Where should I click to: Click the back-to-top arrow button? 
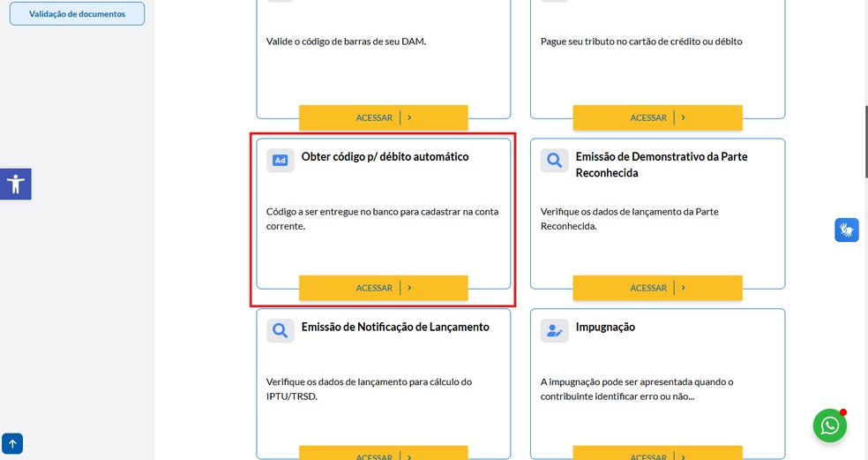pyautogui.click(x=12, y=443)
